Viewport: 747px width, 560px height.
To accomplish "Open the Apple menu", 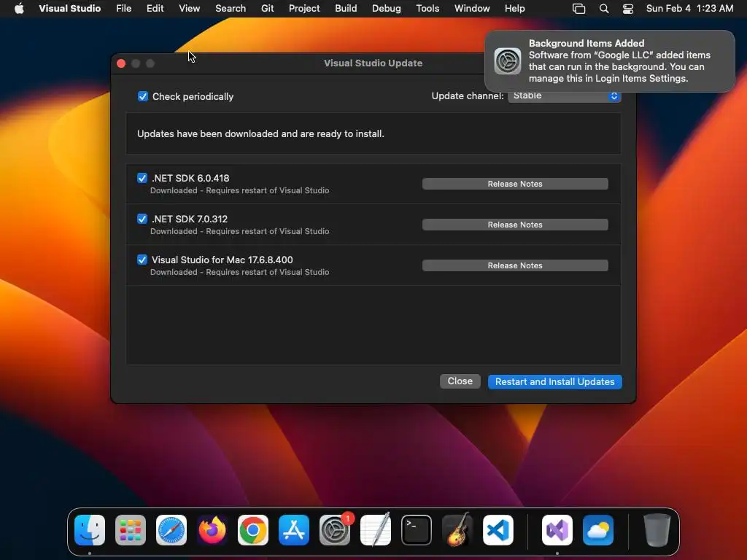I will point(19,9).
